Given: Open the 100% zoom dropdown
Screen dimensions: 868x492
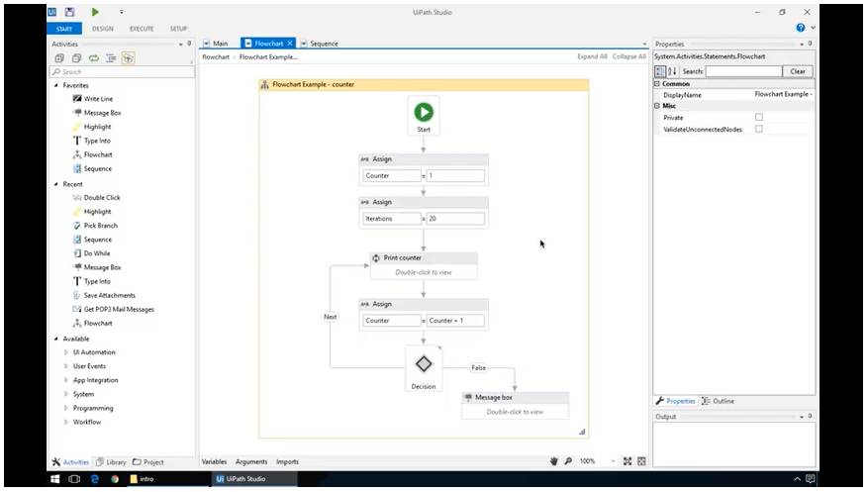Looking at the screenshot, I should 613,461.
